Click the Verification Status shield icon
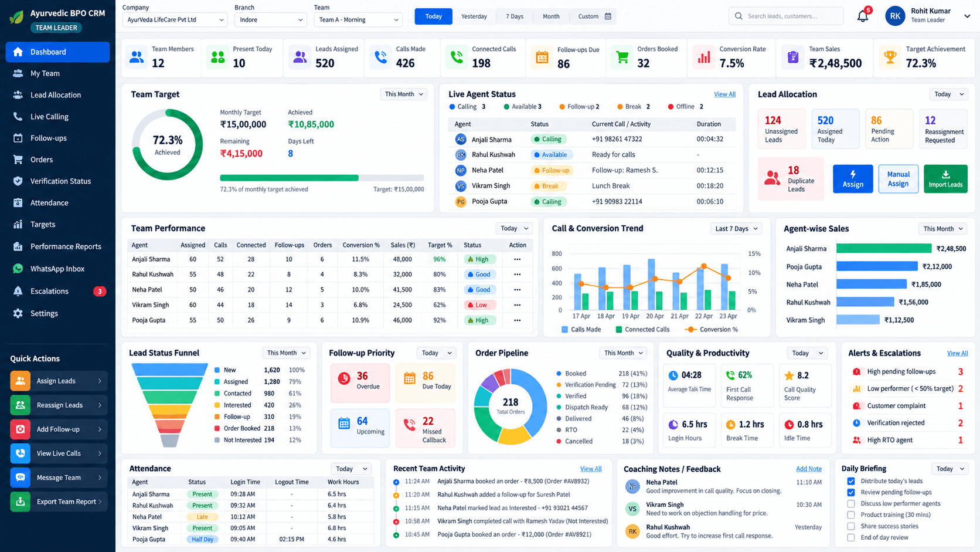 click(18, 181)
